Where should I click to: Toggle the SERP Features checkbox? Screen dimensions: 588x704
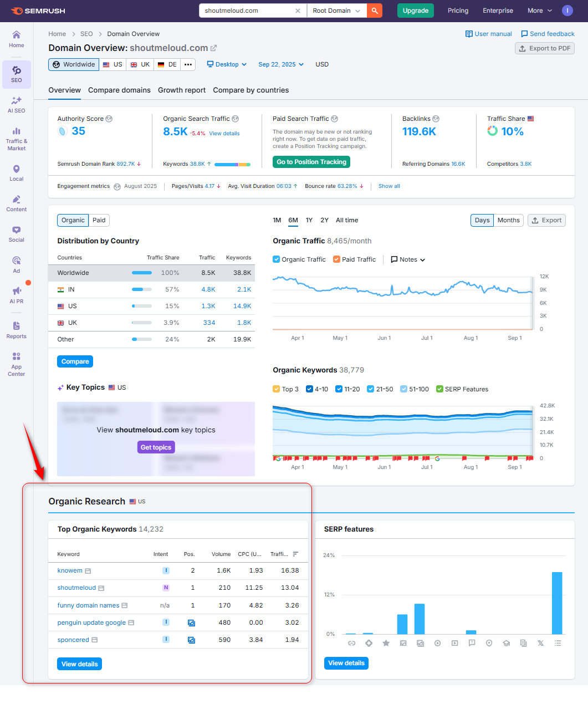439,389
